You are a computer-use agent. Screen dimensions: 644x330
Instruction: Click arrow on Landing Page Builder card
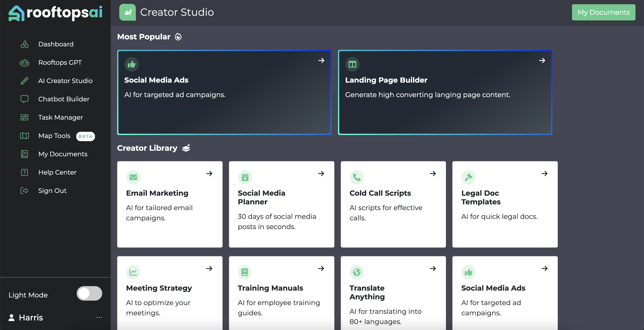point(542,60)
